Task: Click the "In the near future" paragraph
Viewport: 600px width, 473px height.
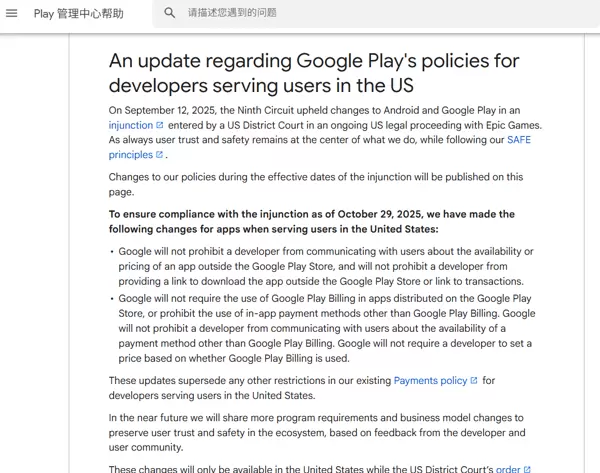Action: (x=315, y=432)
